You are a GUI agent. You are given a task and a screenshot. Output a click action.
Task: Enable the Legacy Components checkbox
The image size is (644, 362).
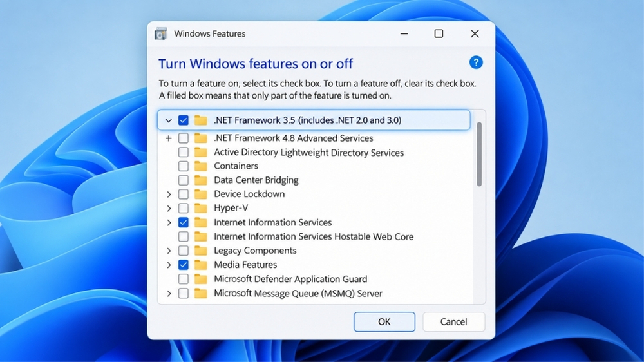(x=183, y=250)
